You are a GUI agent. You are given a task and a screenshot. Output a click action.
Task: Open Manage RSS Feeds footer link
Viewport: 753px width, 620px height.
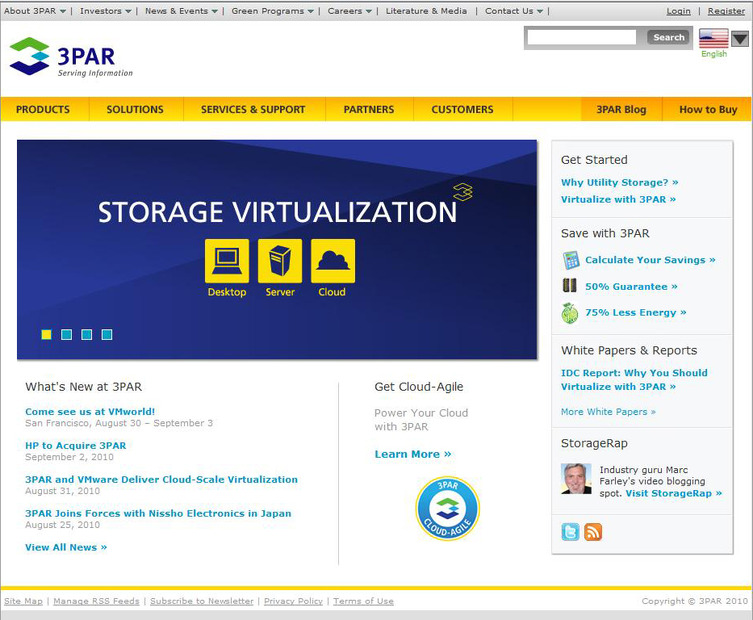tap(96, 601)
